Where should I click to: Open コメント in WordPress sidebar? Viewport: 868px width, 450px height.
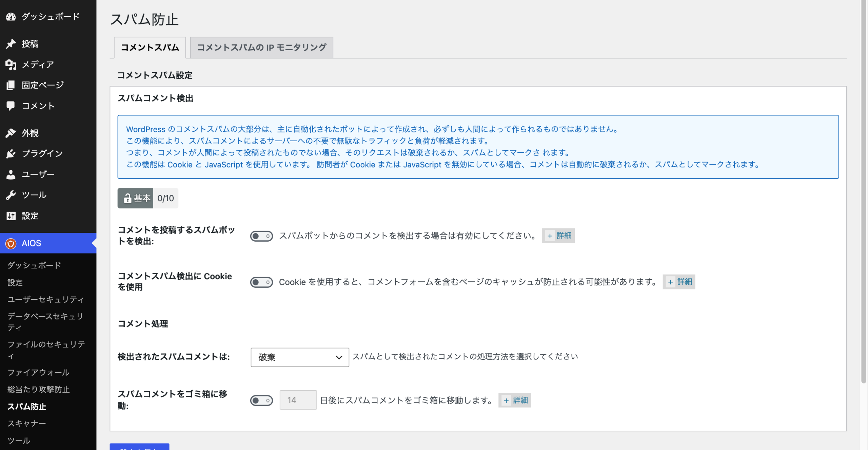(x=48, y=106)
